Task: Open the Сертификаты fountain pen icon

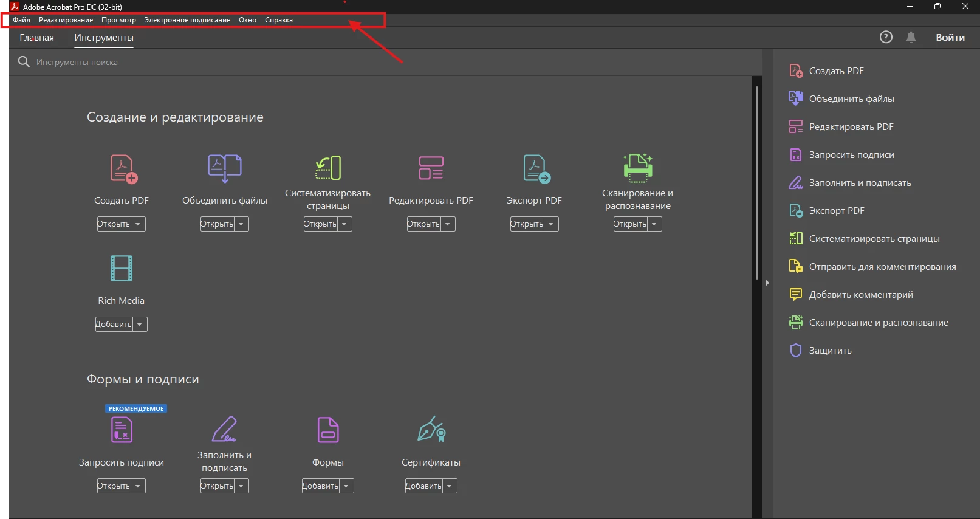Action: [431, 429]
